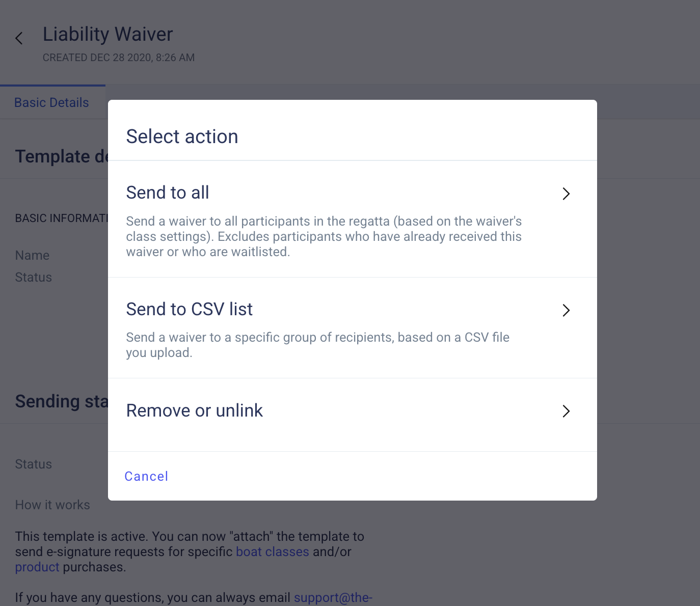Open the boat classes link

273,552
